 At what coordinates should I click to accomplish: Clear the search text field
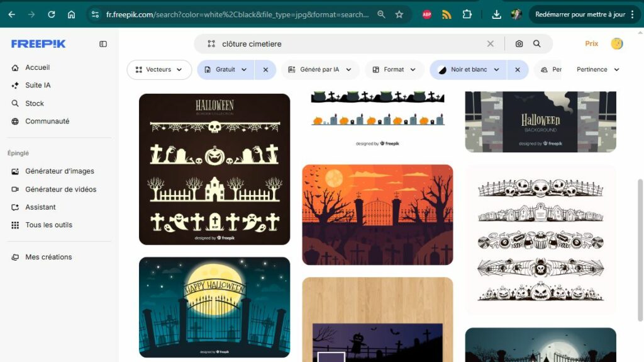click(491, 44)
